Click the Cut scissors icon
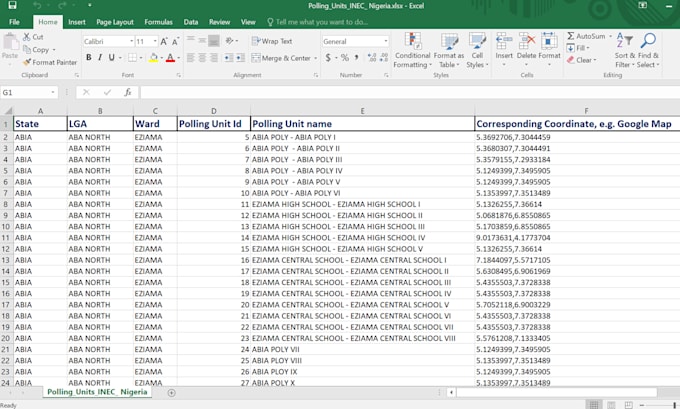 click(x=27, y=37)
